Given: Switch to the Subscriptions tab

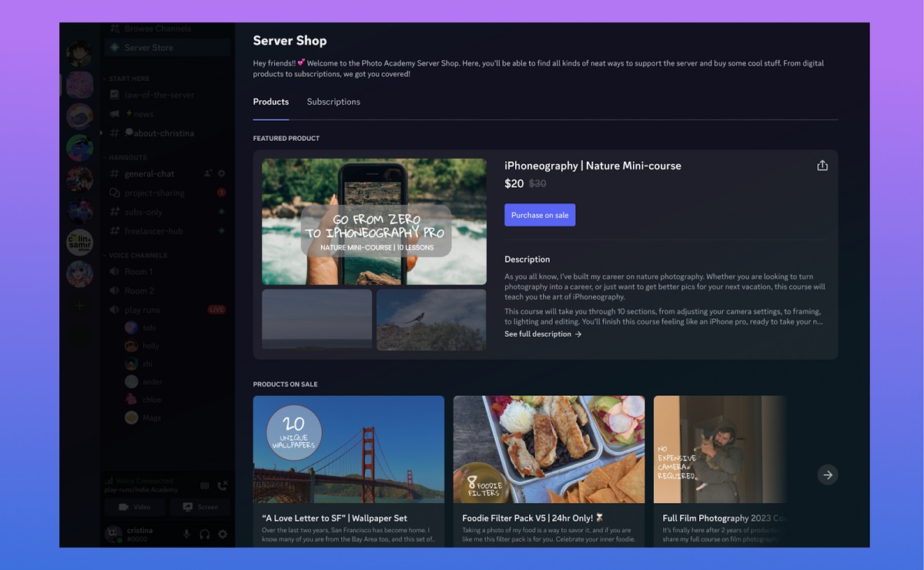Looking at the screenshot, I should point(333,102).
